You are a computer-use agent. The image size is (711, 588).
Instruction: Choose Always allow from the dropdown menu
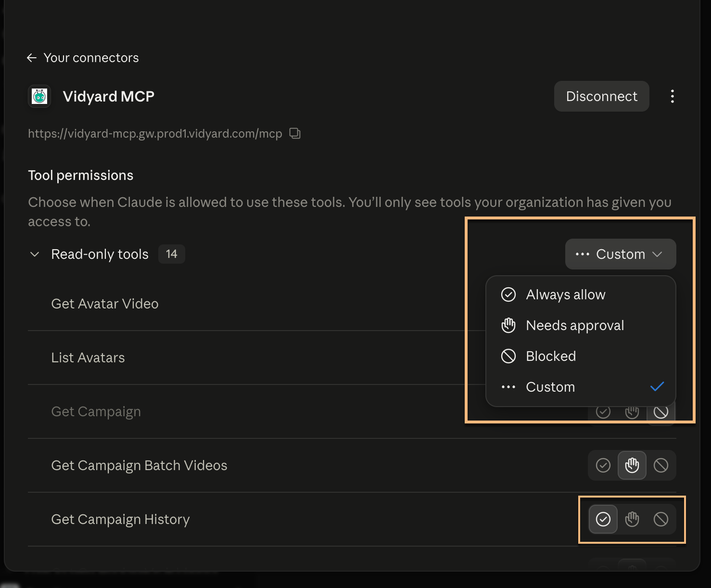(x=581, y=294)
